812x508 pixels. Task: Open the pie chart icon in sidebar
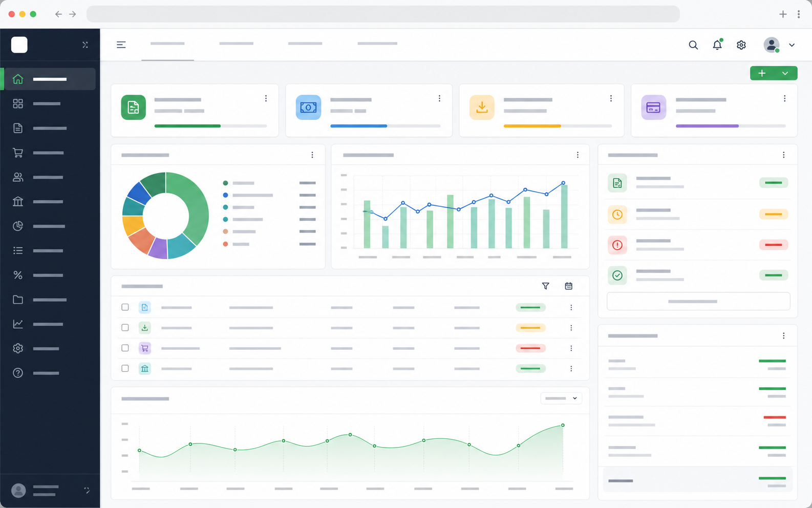click(x=18, y=226)
